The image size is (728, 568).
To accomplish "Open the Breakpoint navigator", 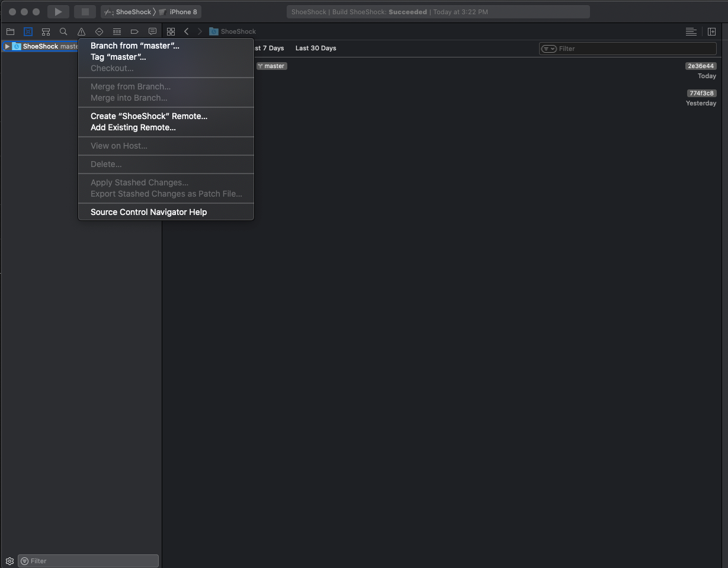I will (x=134, y=31).
